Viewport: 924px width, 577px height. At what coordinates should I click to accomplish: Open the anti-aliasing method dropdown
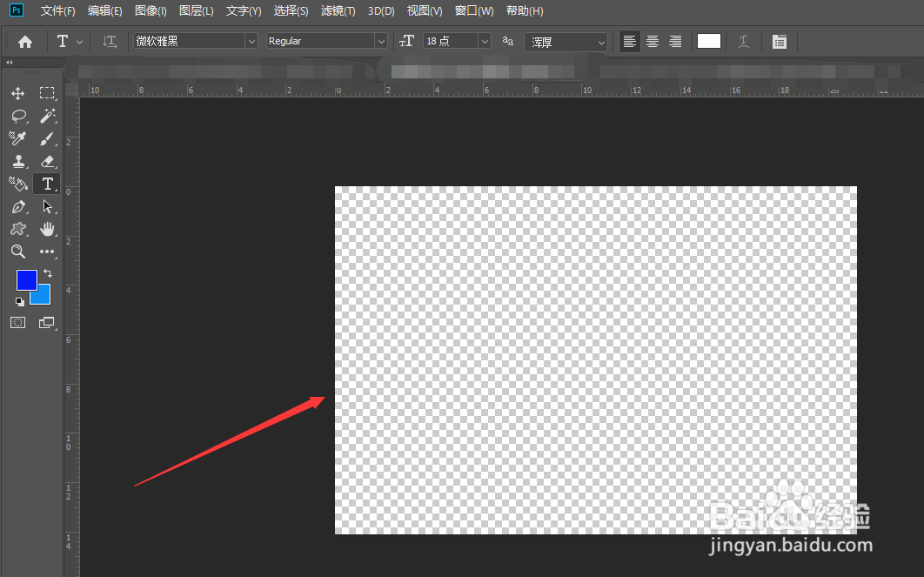pos(601,40)
